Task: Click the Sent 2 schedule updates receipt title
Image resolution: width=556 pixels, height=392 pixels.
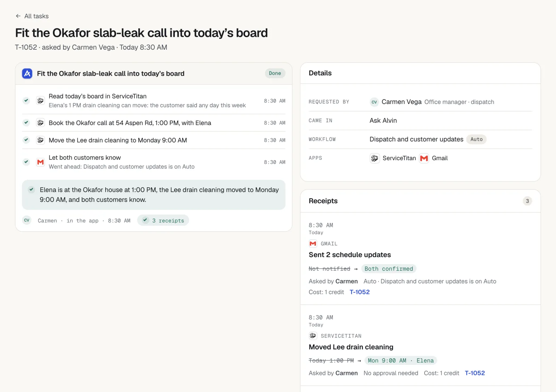Action: click(x=350, y=255)
